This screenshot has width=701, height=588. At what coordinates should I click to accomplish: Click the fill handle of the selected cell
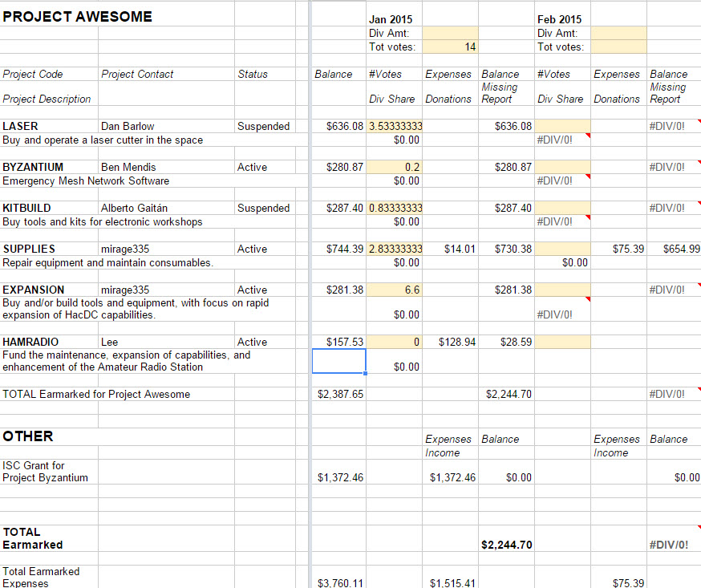pos(366,373)
